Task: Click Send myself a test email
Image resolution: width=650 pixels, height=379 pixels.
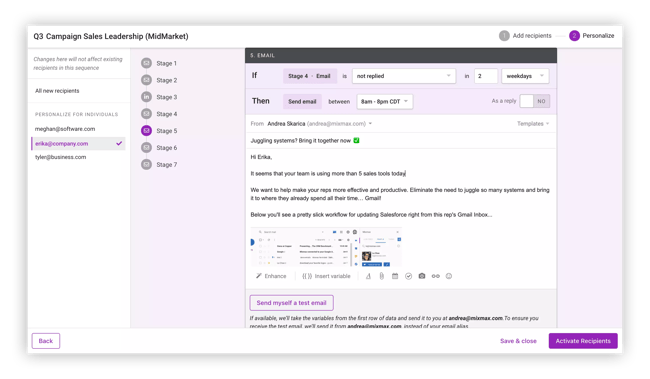Action: click(291, 303)
